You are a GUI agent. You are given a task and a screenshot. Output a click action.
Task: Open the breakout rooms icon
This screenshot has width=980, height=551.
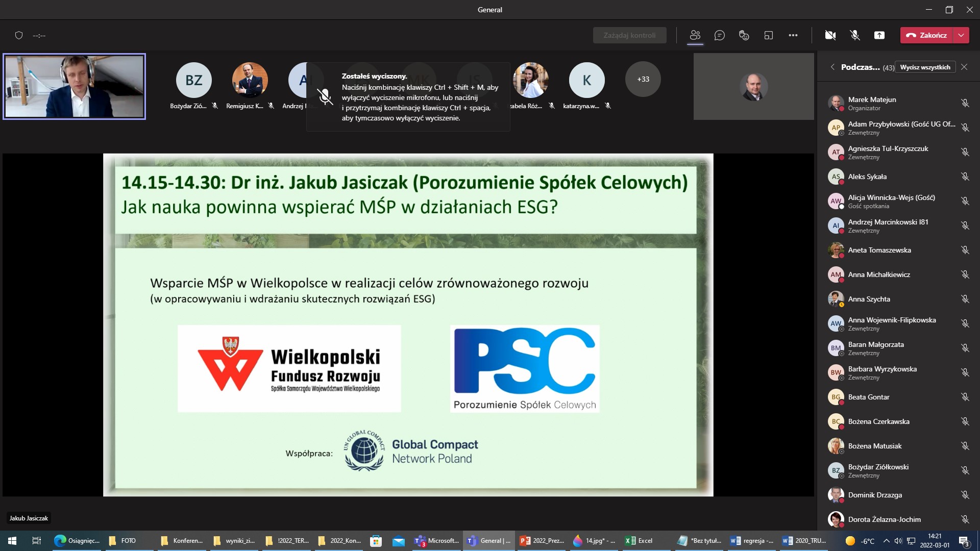[769, 35]
